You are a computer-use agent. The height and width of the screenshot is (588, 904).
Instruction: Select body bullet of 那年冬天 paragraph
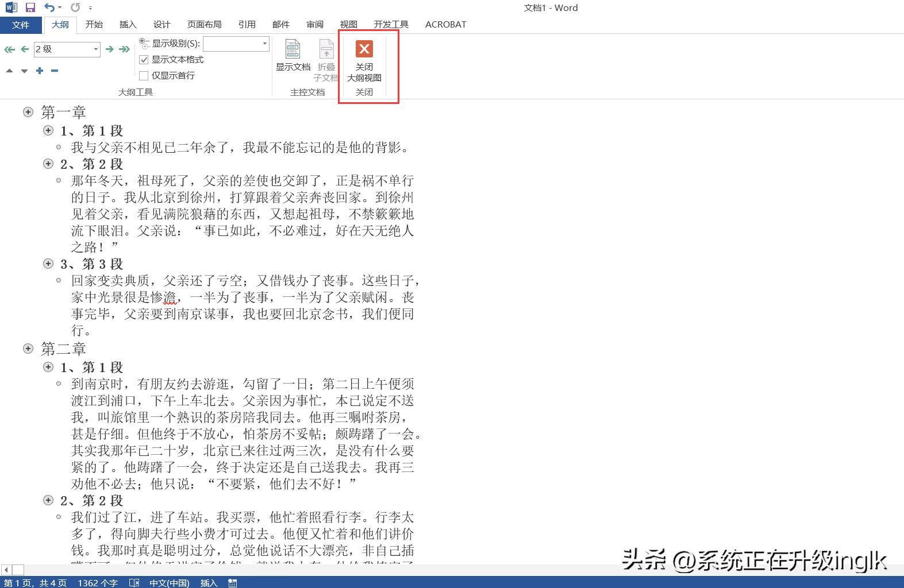click(59, 180)
